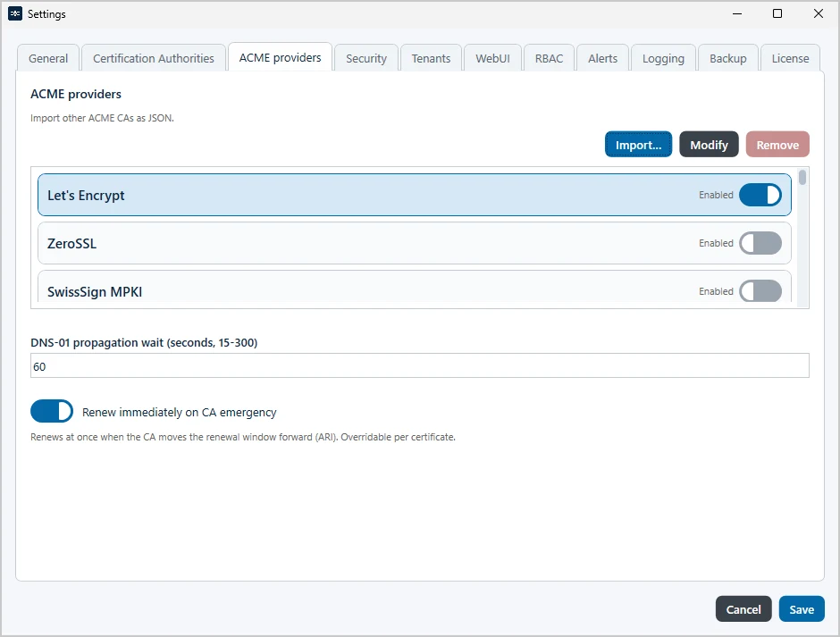Open the WebUI tab

493,58
